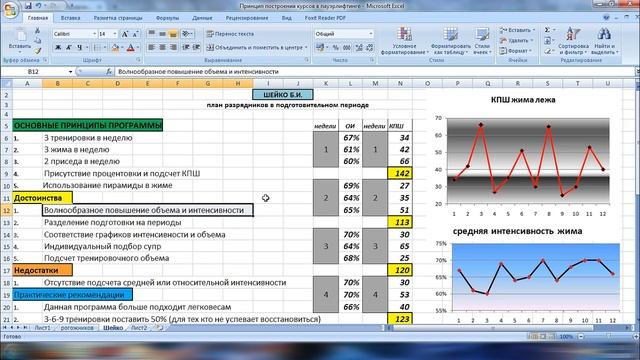Click the AutoSum sigma icon
The image size is (640, 360).
click(x=547, y=30)
